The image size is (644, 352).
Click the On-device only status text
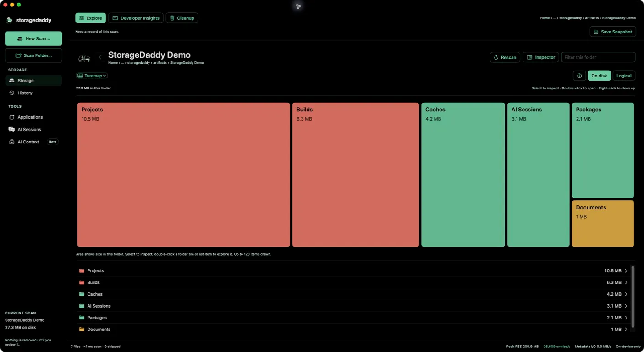[628, 346]
